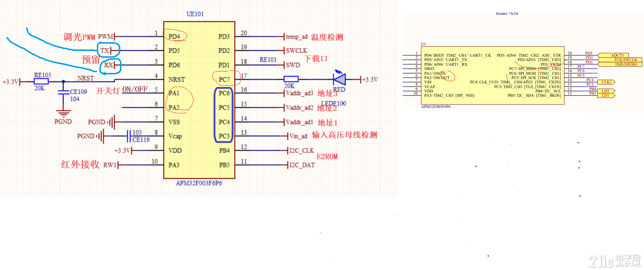Select the 温度检测 annotation
This screenshot has height=270, width=644.
[327, 37]
